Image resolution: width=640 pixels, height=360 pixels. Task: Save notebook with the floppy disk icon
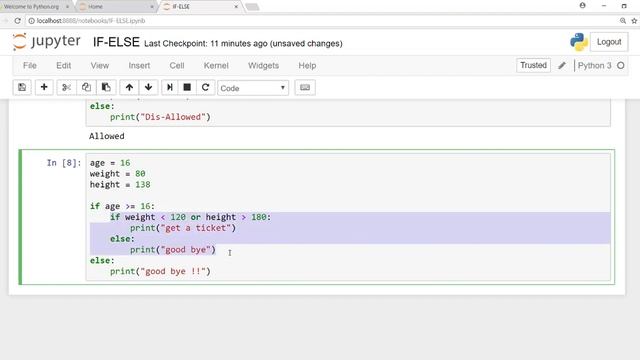pos(22,87)
